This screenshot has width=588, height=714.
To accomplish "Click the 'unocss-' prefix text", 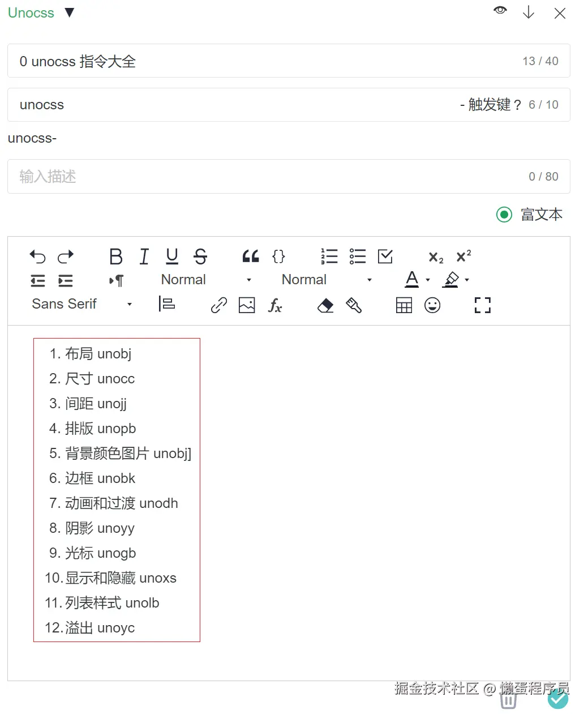I will [32, 138].
